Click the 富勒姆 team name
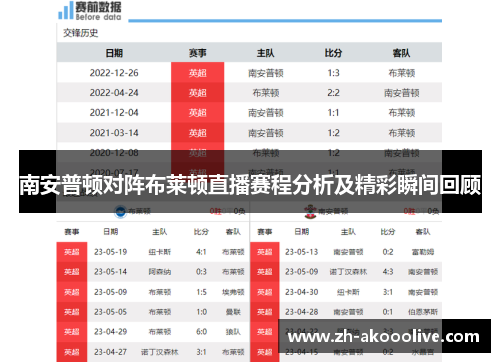The height and width of the screenshot is (362, 500). [423, 252]
